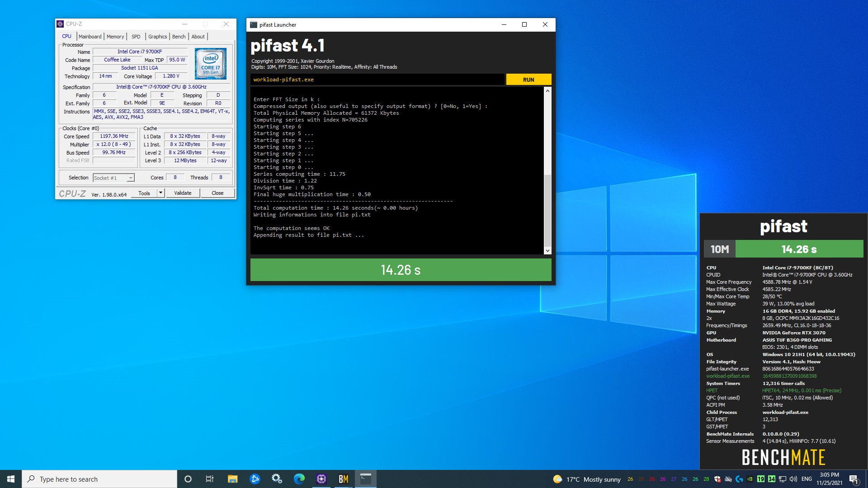Screen dimensions: 868x488
Task: Click Name field Intel Core i7 9700KF
Action: point(140,52)
